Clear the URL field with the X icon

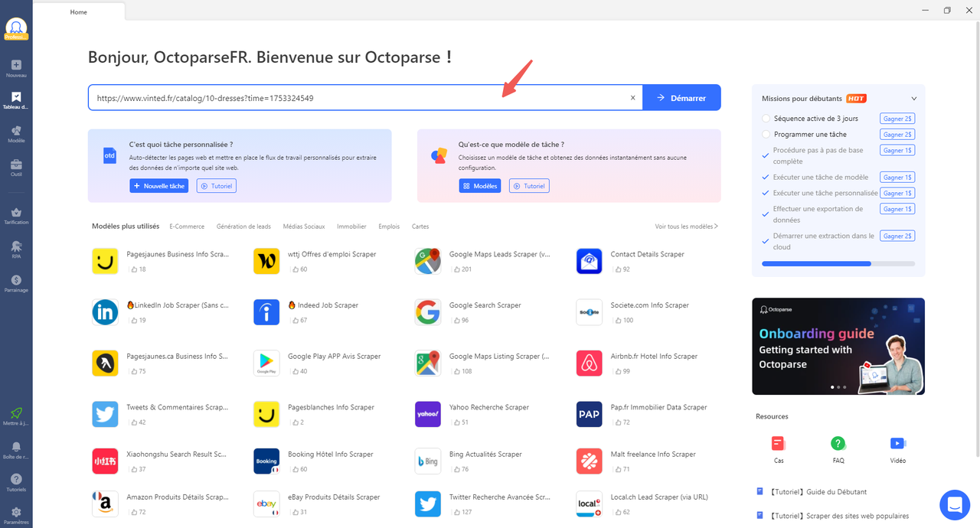point(632,98)
